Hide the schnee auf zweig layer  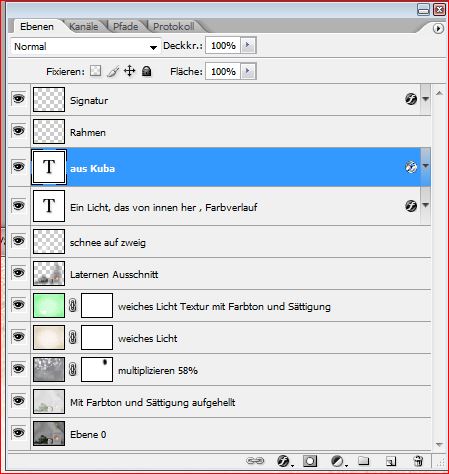tap(19, 241)
